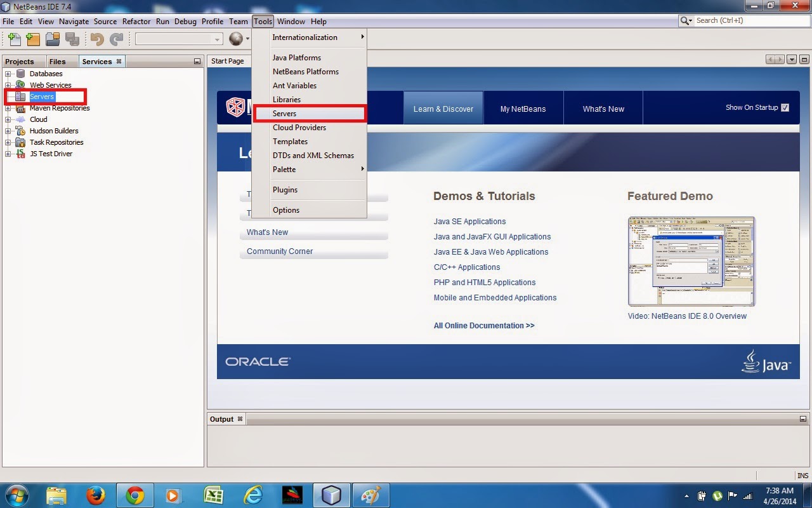Expand the Web Services node
Image resolution: width=812 pixels, height=508 pixels.
tap(8, 85)
